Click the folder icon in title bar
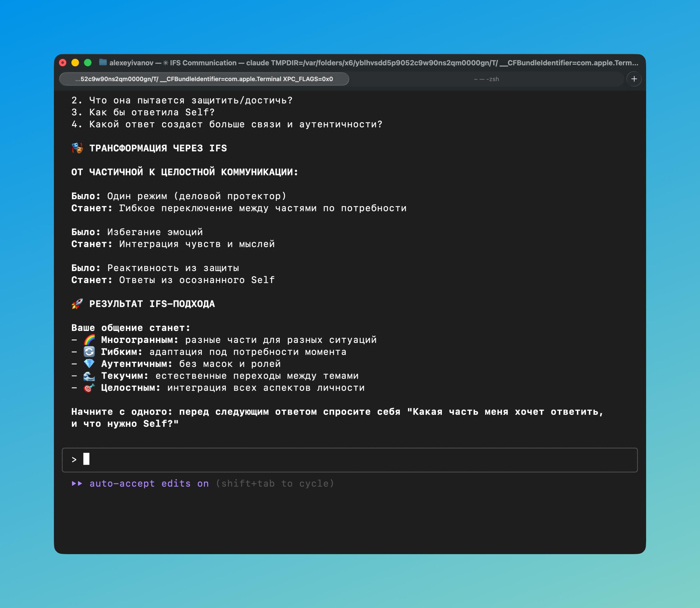Image resolution: width=700 pixels, height=608 pixels. (103, 62)
